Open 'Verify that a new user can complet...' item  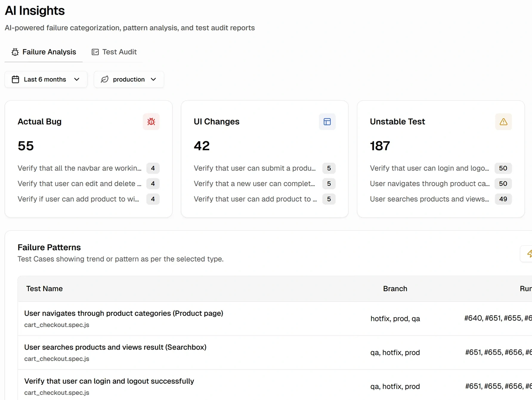254,184
